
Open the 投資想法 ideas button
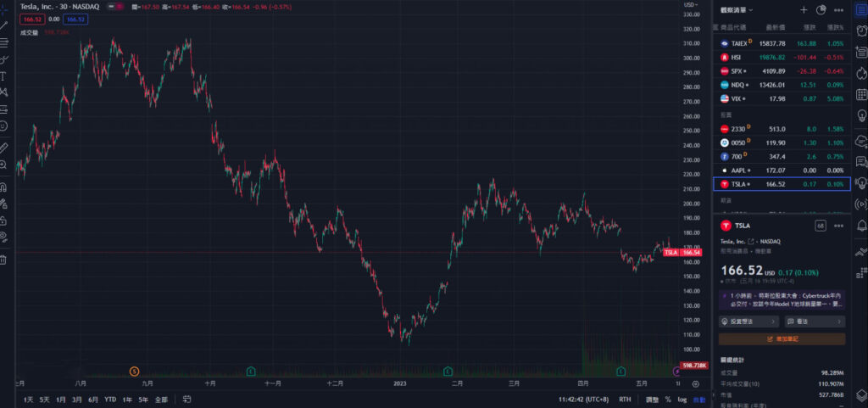pyautogui.click(x=748, y=321)
